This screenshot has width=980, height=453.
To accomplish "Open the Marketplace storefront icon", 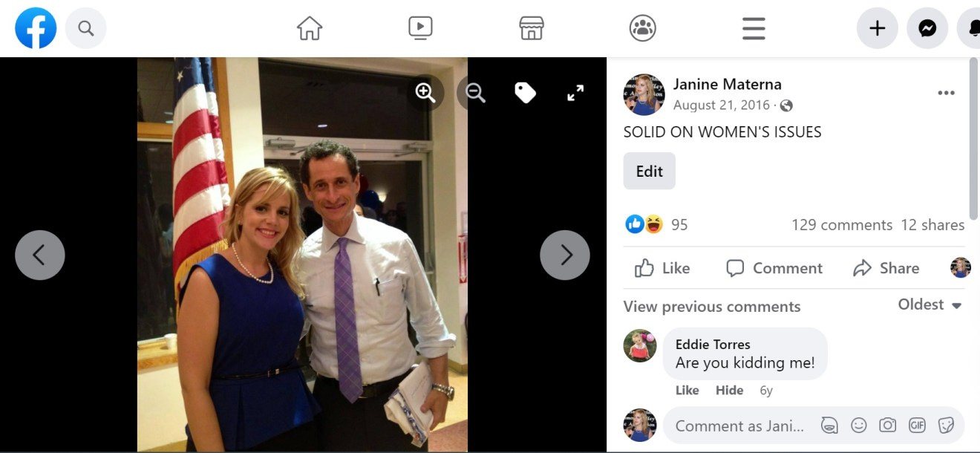I will click(532, 28).
